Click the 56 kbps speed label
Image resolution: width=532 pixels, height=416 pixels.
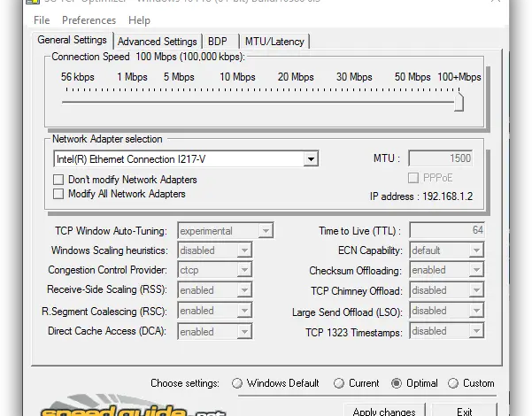[x=78, y=77]
